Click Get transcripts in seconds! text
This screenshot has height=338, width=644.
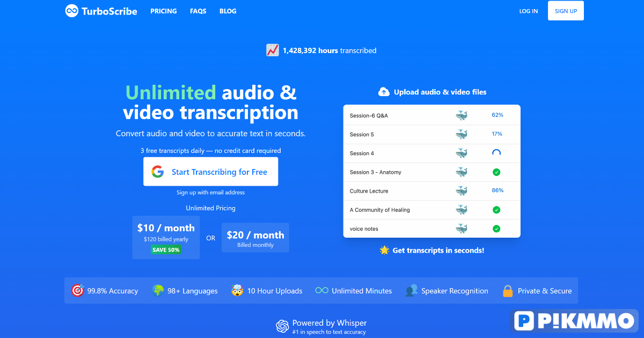tap(438, 251)
